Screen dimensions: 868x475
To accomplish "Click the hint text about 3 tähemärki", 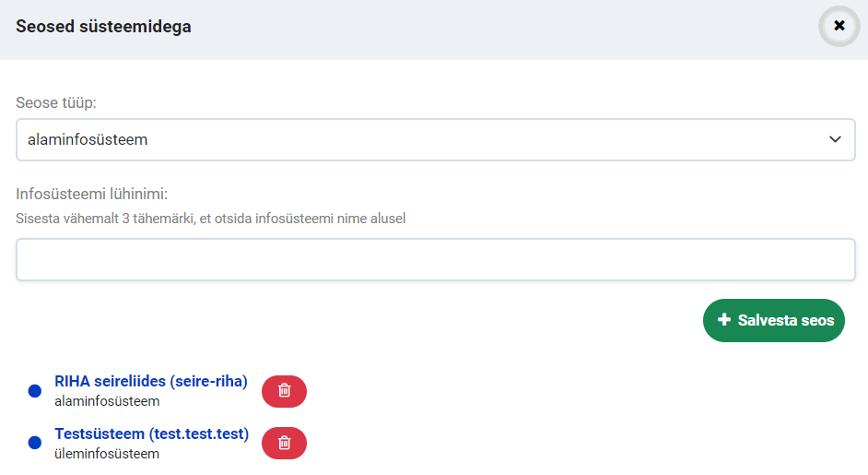I will pyautogui.click(x=210, y=219).
